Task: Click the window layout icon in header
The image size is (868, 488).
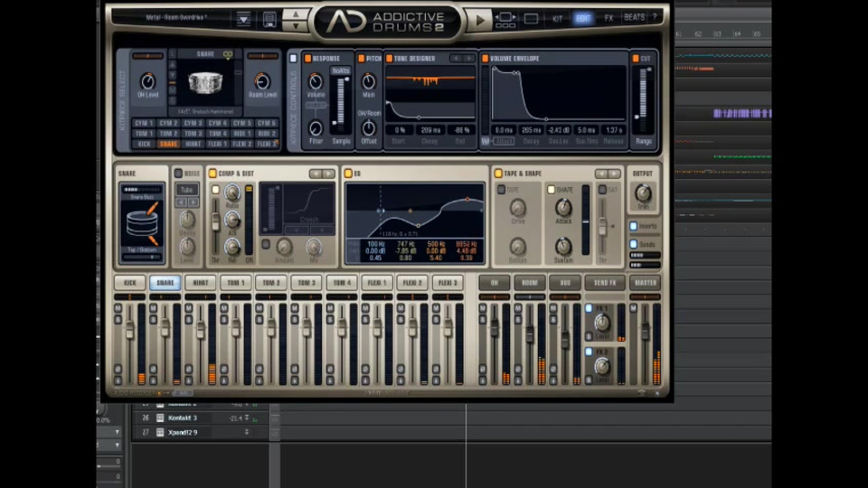Action: (x=505, y=20)
